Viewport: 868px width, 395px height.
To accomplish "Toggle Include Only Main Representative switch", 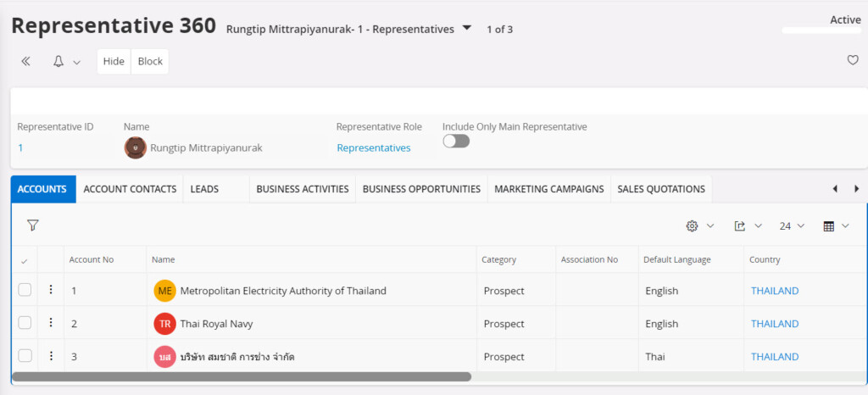I will click(456, 141).
